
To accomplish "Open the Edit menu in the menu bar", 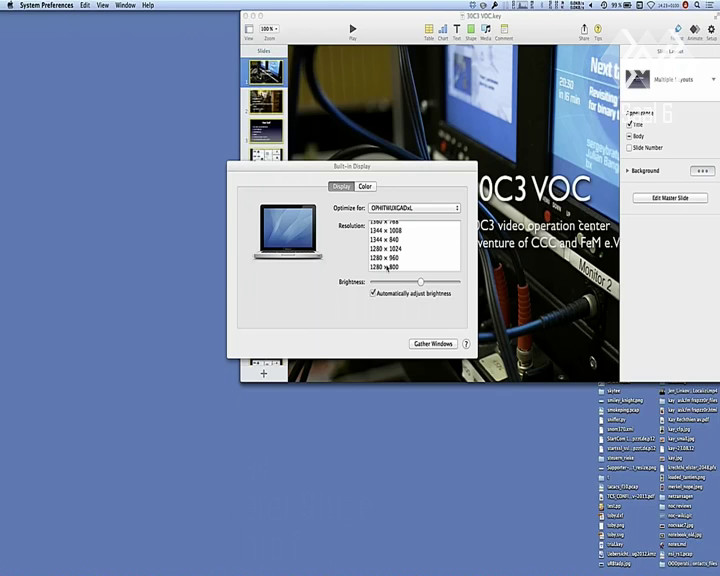I will [x=85, y=5].
